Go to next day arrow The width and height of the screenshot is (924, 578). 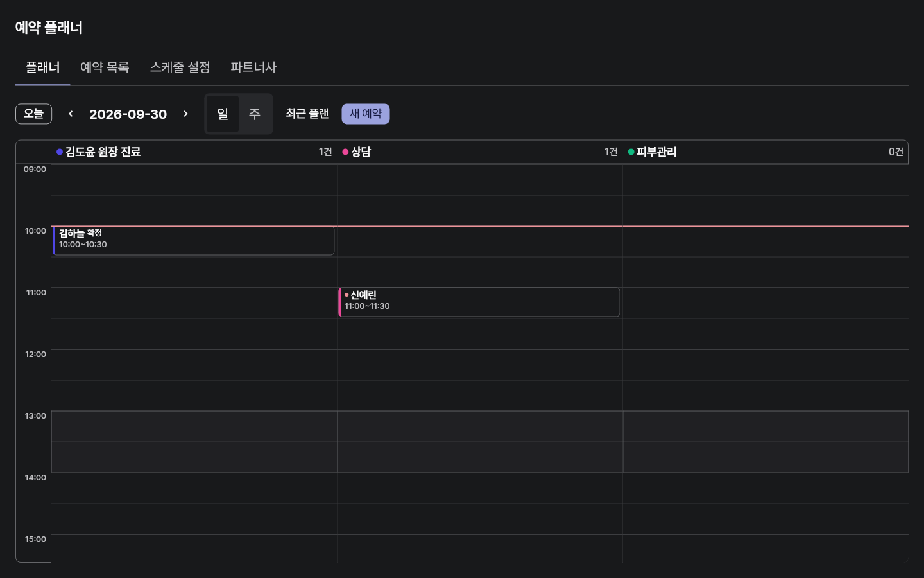(x=185, y=114)
